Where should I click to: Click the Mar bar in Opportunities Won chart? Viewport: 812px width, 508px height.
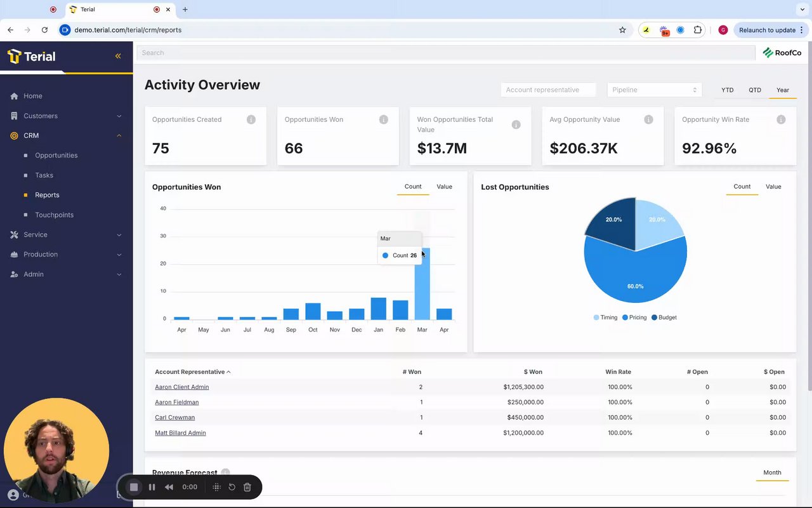tap(422, 284)
